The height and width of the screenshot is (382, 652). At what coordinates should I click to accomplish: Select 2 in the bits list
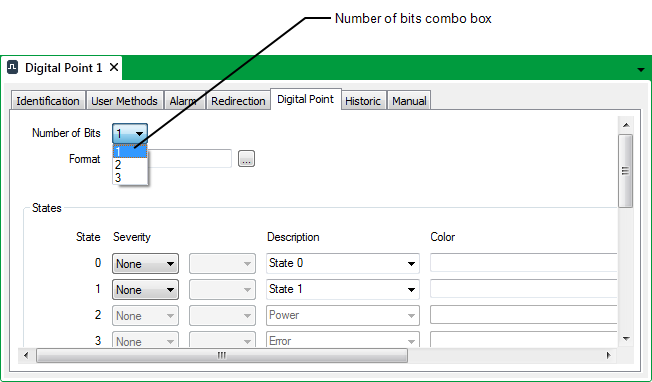[x=130, y=165]
